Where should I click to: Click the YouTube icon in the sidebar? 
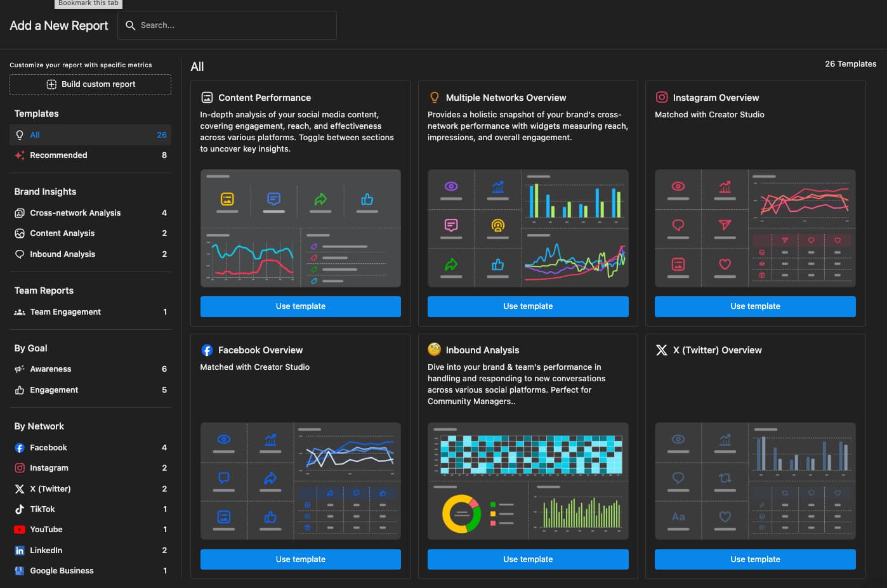tap(18, 529)
